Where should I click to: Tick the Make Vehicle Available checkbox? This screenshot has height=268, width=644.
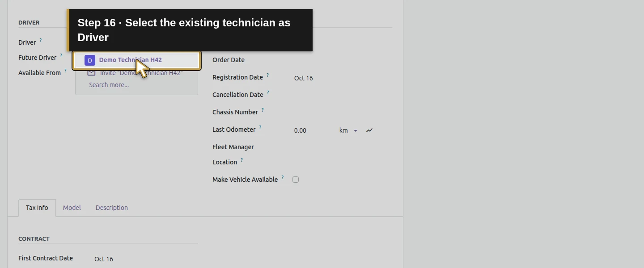tap(296, 180)
